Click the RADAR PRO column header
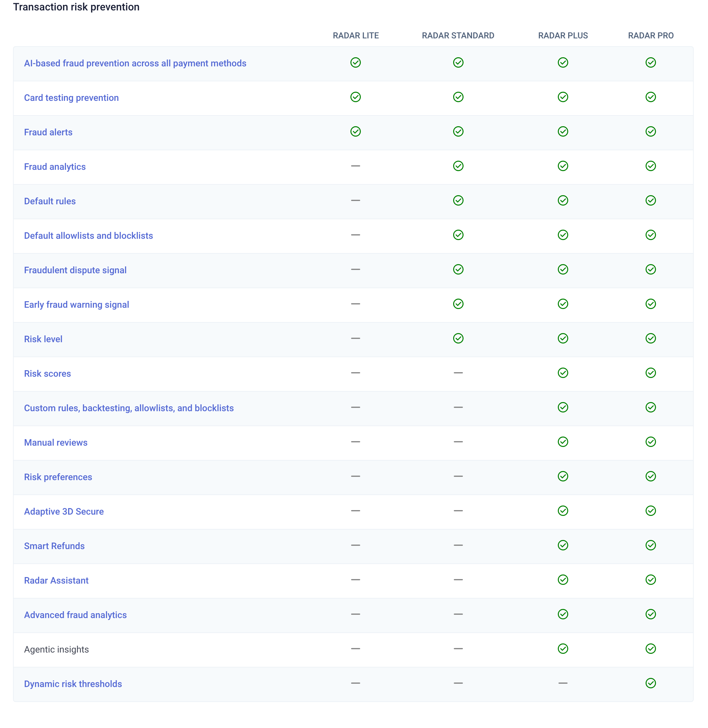Viewport: 708px width, 728px height. click(651, 36)
